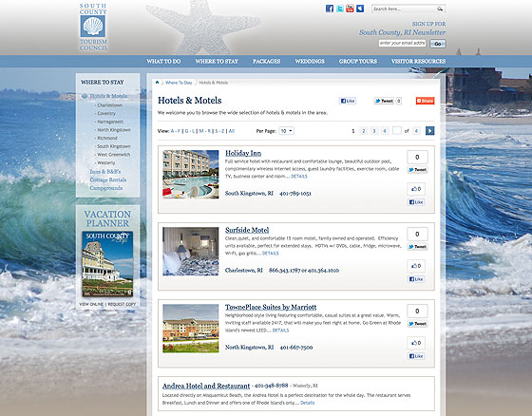Select Westerly in the sidebar

click(106, 162)
